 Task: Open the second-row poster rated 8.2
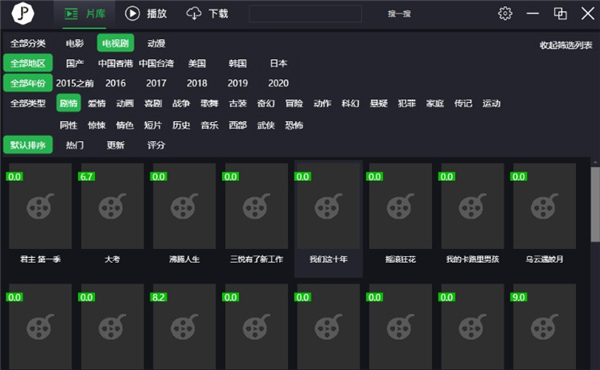pyautogui.click(x=184, y=326)
